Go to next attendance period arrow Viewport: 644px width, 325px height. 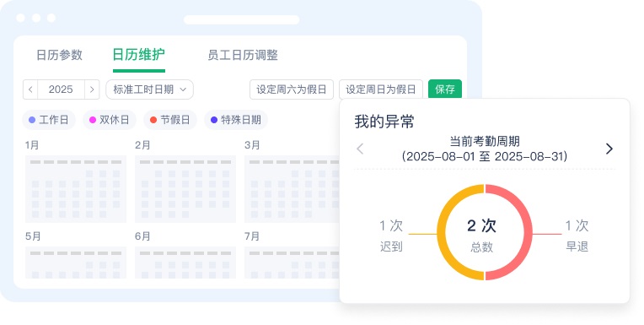609,149
